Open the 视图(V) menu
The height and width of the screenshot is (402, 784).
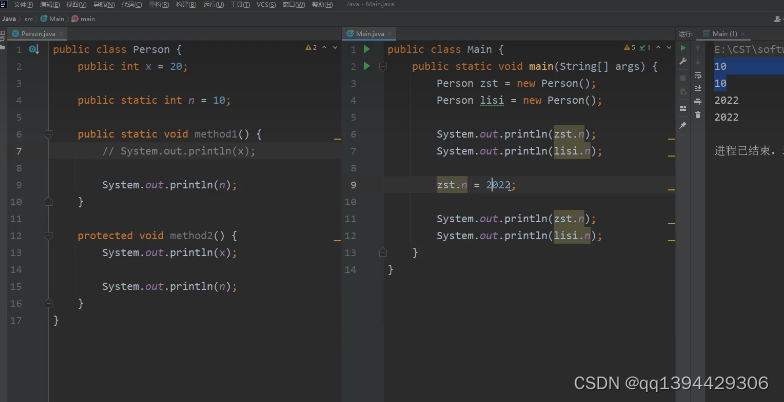tap(76, 4)
